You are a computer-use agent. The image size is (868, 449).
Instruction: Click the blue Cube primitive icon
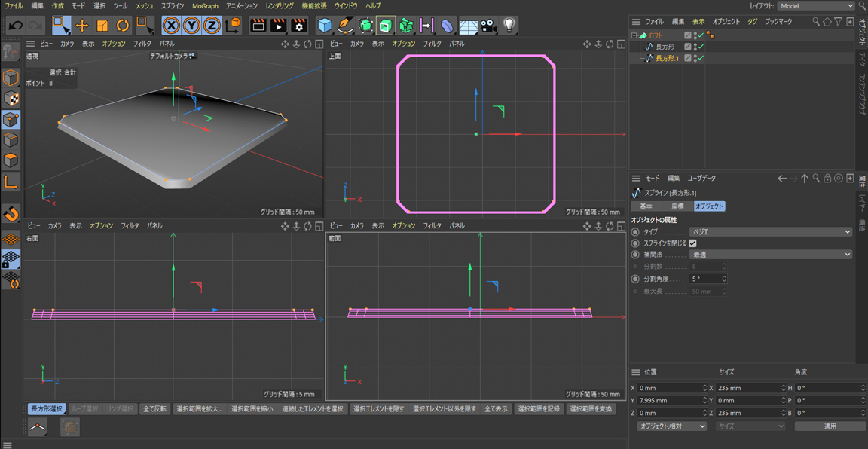[x=325, y=26]
